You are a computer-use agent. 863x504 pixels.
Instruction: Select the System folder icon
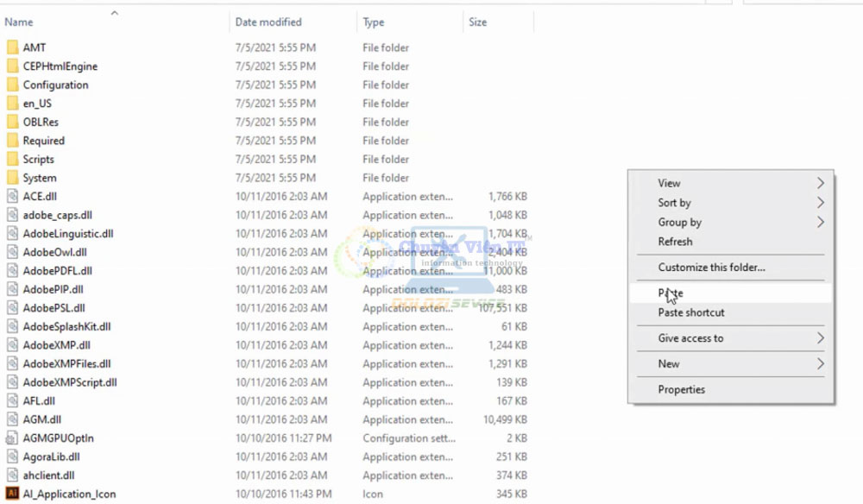pos(12,178)
